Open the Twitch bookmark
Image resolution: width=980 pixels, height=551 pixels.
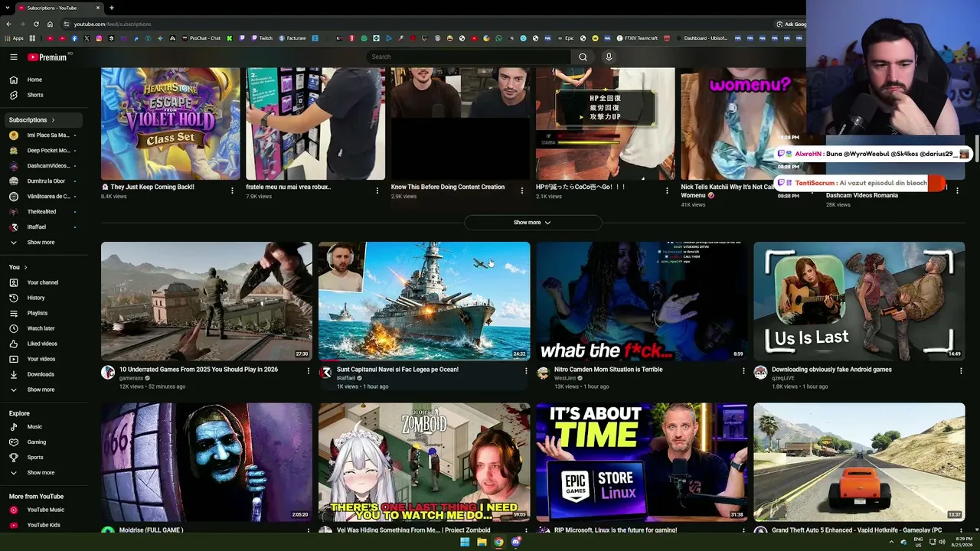(262, 38)
